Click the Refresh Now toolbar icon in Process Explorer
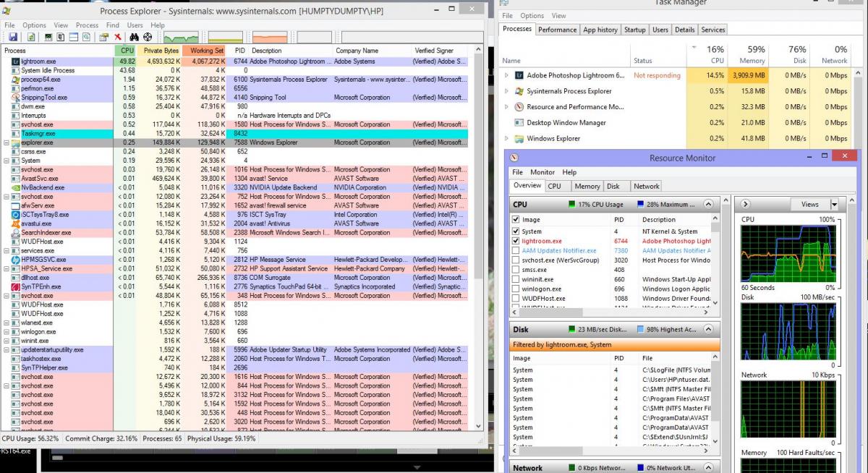868x473 pixels. [x=31, y=37]
